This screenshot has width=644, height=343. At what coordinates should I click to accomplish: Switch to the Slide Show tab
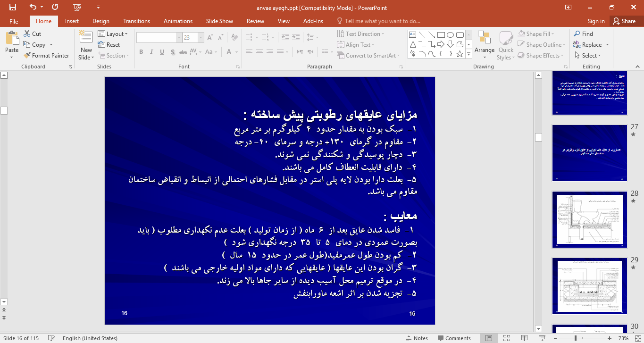[x=219, y=21]
